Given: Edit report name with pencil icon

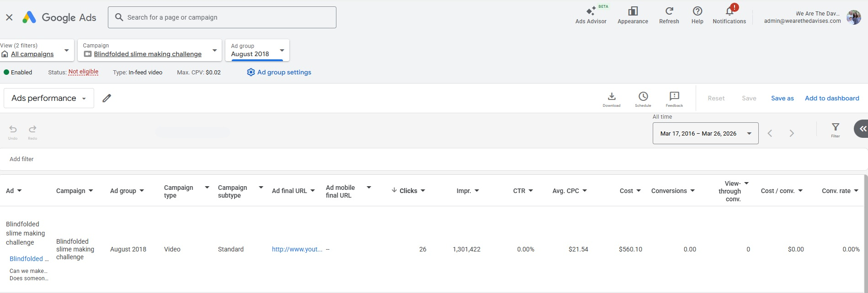Looking at the screenshot, I should [107, 98].
